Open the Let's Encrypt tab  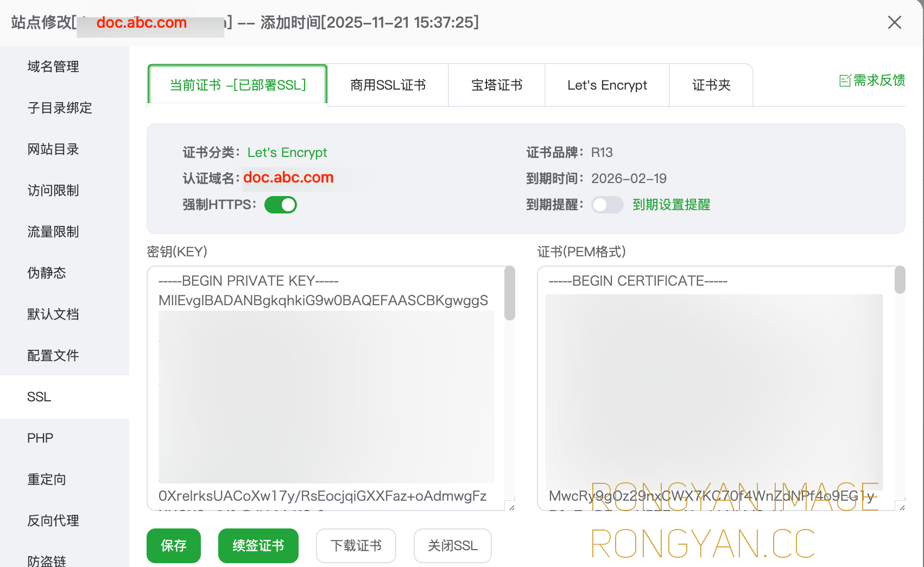point(607,85)
